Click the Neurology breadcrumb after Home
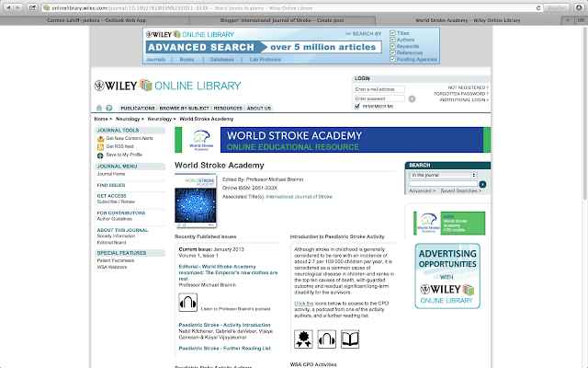Image resolution: width=588 pixels, height=368 pixels. tap(128, 119)
